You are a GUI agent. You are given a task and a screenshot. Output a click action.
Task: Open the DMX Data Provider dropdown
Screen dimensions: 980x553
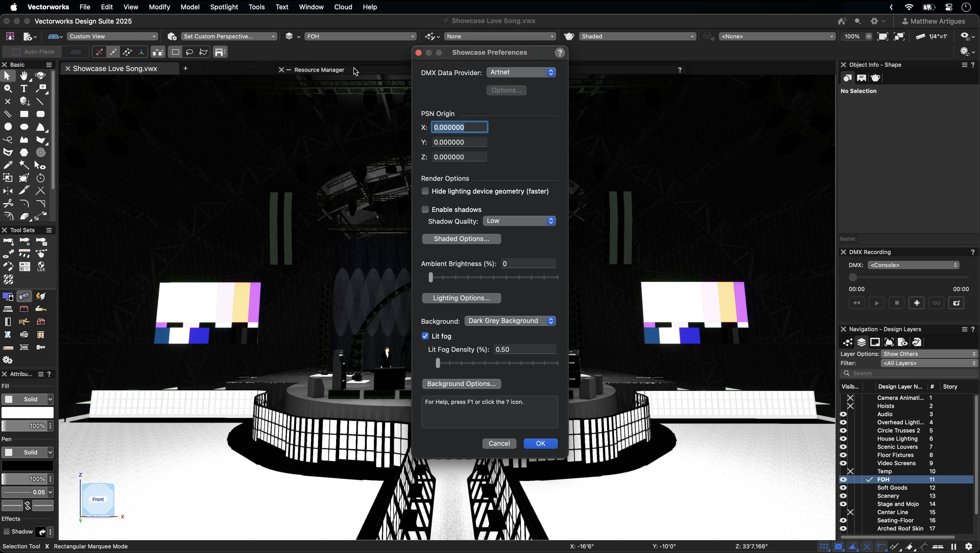[x=521, y=72]
